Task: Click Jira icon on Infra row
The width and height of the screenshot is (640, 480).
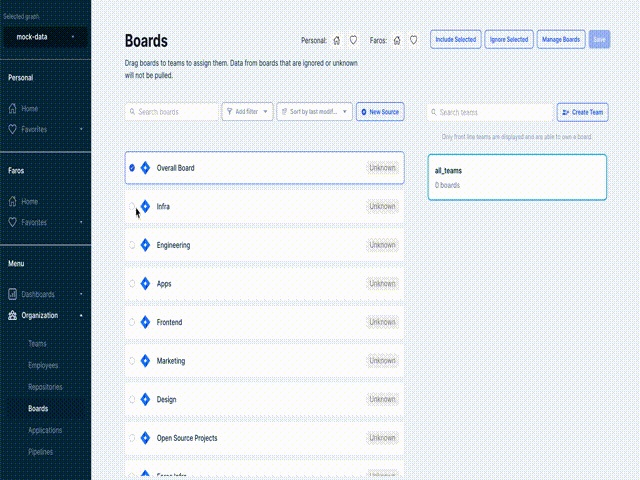Action: click(145, 207)
